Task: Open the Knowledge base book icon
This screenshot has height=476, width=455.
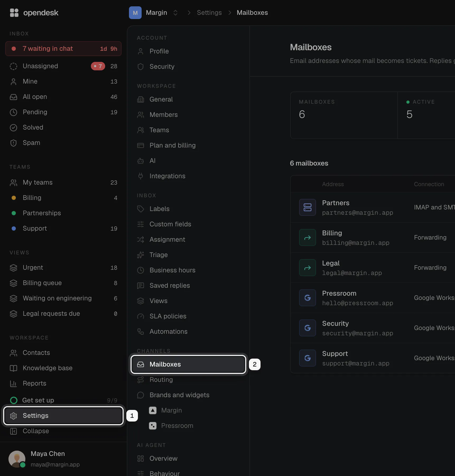Action: (13, 368)
